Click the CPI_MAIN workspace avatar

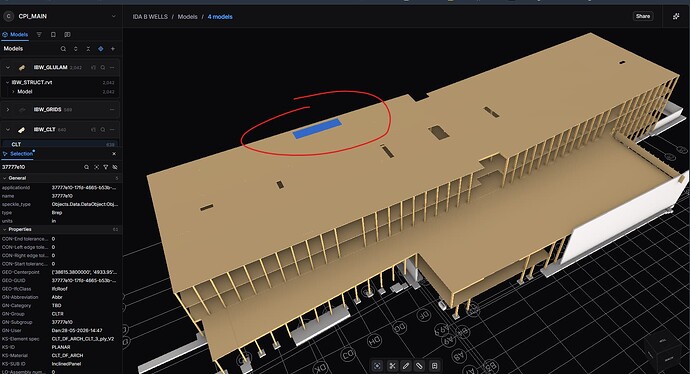(8, 16)
